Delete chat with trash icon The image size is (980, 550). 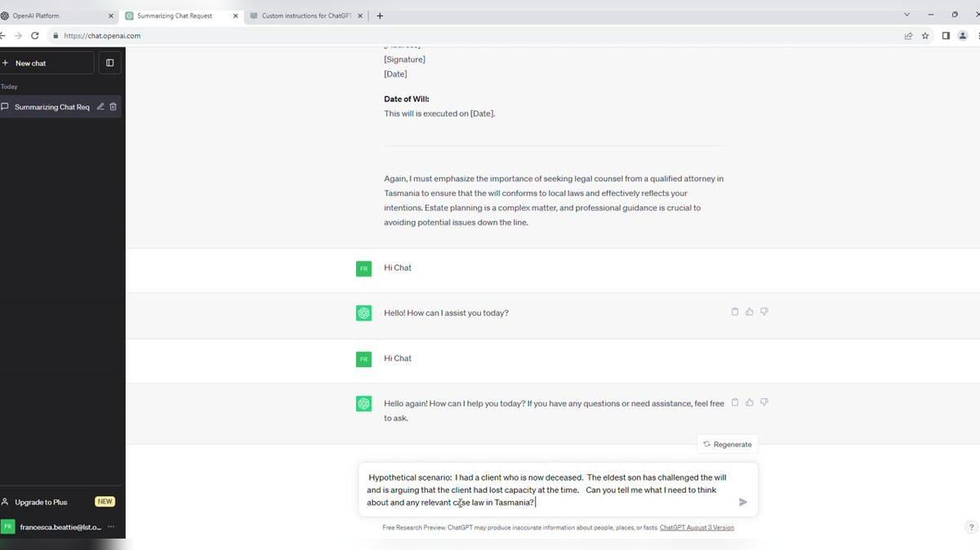click(114, 107)
